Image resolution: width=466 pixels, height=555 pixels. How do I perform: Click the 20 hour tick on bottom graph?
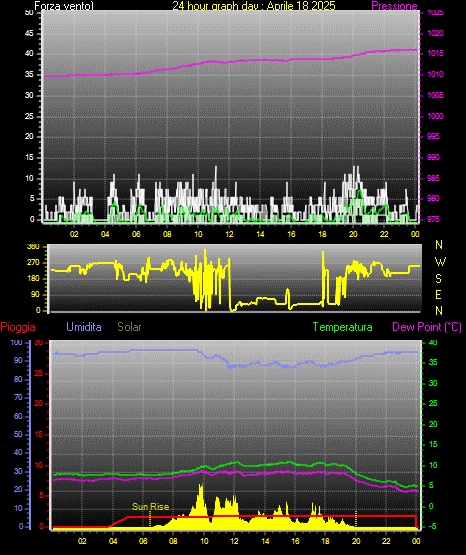[x=356, y=541]
